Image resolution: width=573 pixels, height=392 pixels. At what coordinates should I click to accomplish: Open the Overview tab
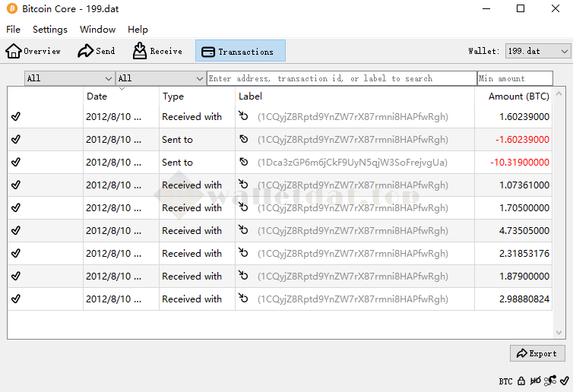[33, 51]
